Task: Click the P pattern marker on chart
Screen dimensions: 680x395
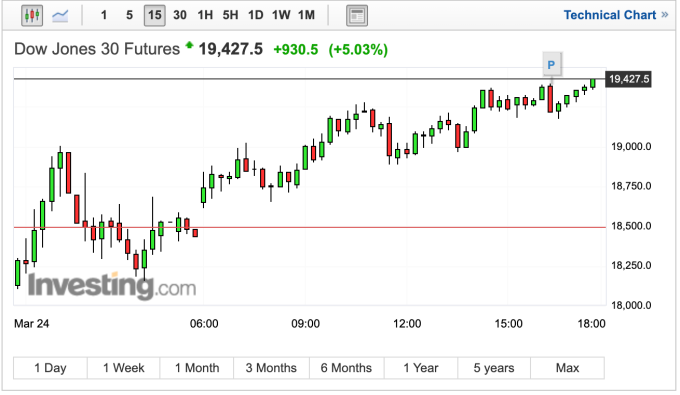Action: pyautogui.click(x=551, y=65)
